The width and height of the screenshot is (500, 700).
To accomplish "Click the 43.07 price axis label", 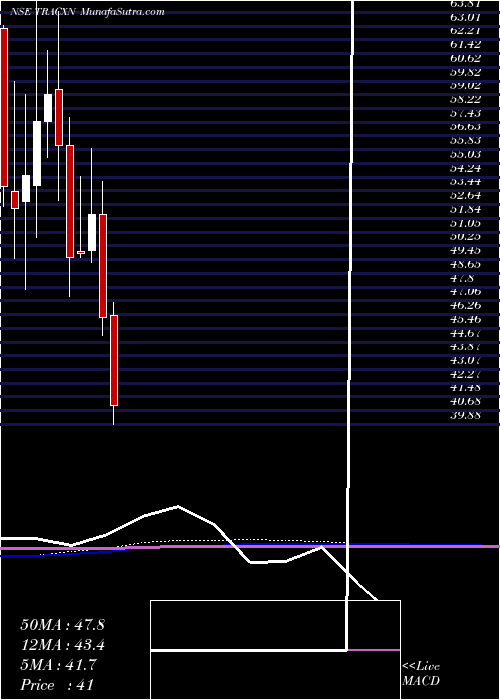I will [466, 360].
